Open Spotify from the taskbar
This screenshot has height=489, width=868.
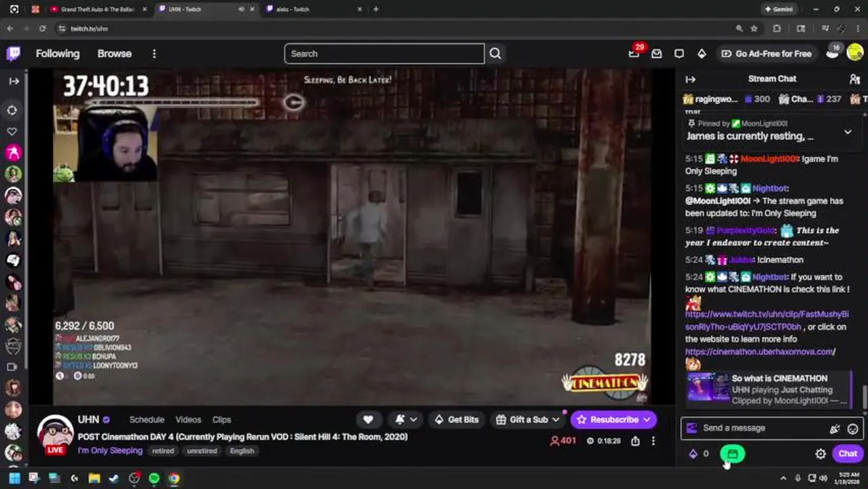click(x=154, y=478)
